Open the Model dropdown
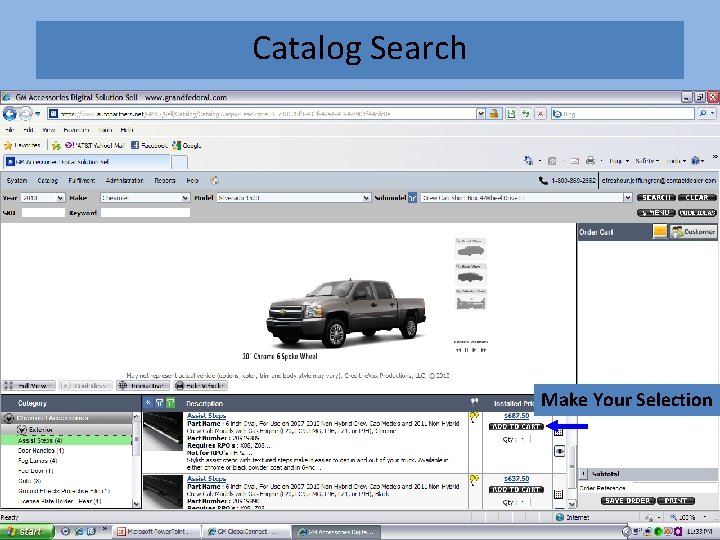Viewport: 720px width, 540px height. point(294,197)
